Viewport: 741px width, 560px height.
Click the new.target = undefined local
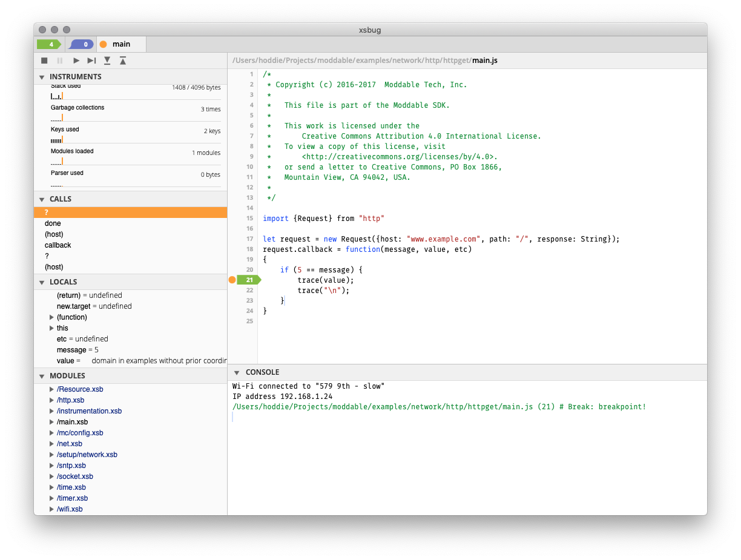(x=94, y=306)
